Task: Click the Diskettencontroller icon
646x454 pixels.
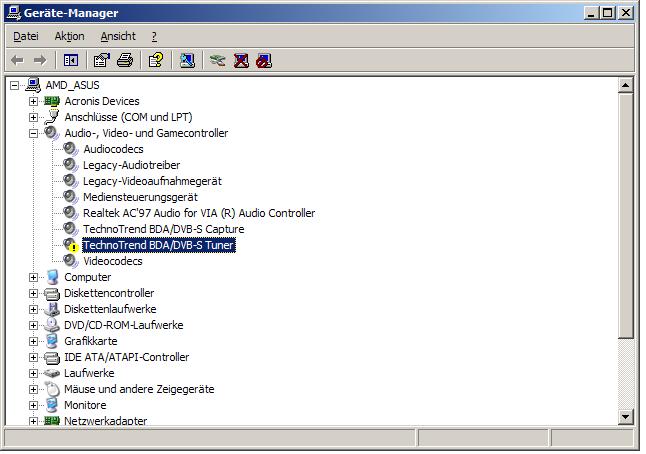Action: (x=52, y=293)
